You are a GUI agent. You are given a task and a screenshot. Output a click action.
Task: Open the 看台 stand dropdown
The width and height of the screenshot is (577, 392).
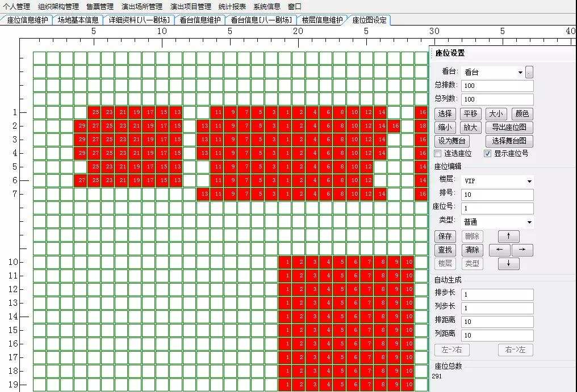pos(521,73)
